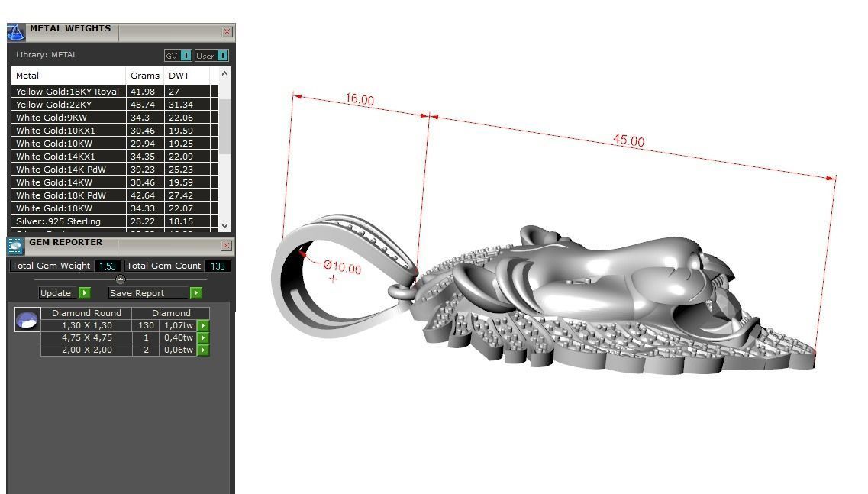Image resolution: width=868 pixels, height=494 pixels.
Task: Click the Ø10.00 diameter label
Action: coord(342,267)
